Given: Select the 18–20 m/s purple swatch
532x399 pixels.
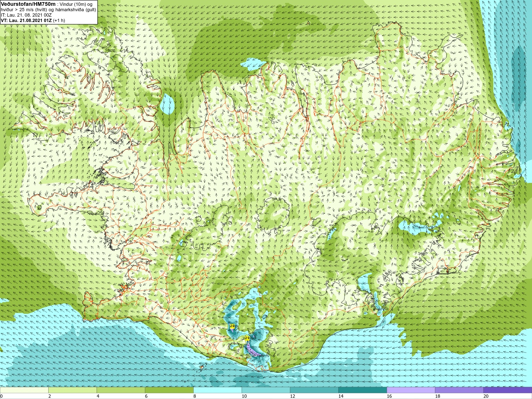Looking at the screenshot, I should point(459,390).
